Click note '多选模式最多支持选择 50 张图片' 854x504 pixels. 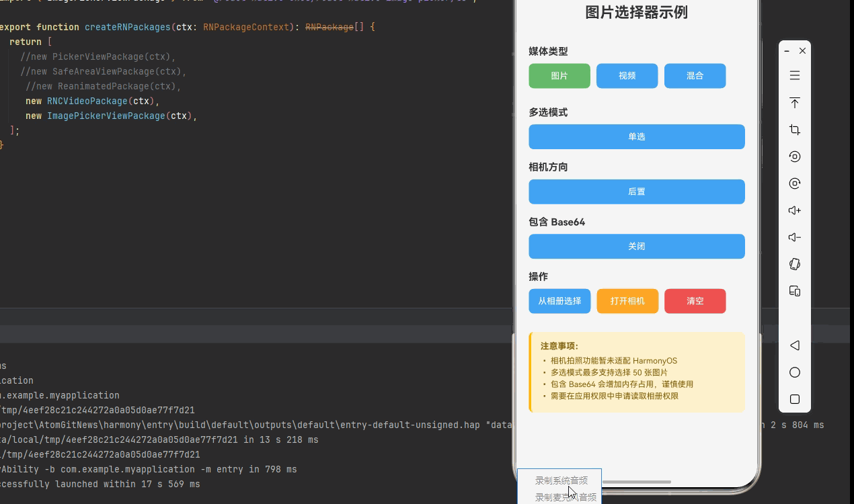609,372
